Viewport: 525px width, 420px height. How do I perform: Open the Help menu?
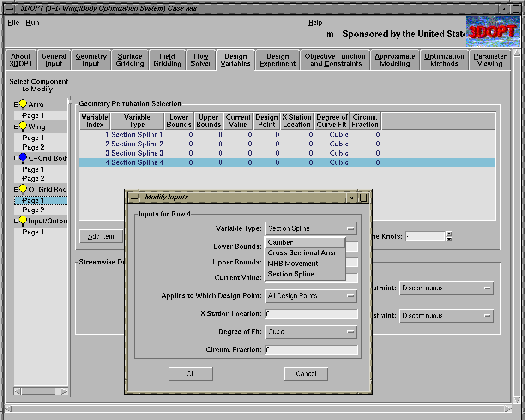(315, 23)
